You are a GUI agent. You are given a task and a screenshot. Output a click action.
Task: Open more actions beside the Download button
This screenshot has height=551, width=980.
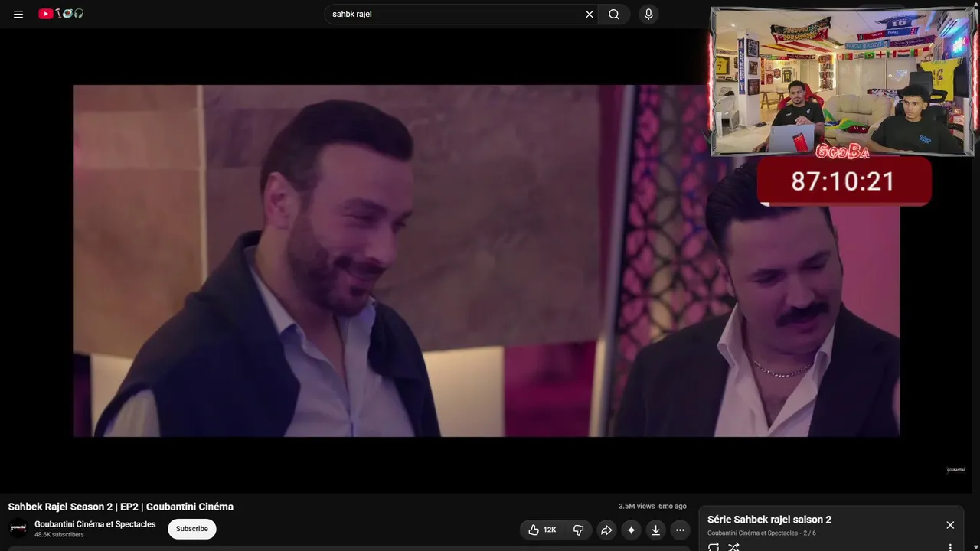[x=680, y=530]
